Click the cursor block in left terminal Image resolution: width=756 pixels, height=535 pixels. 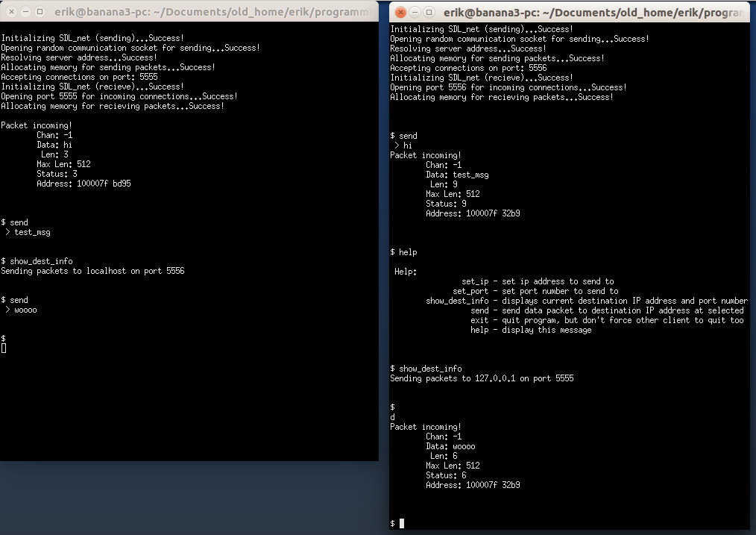pyautogui.click(x=4, y=348)
